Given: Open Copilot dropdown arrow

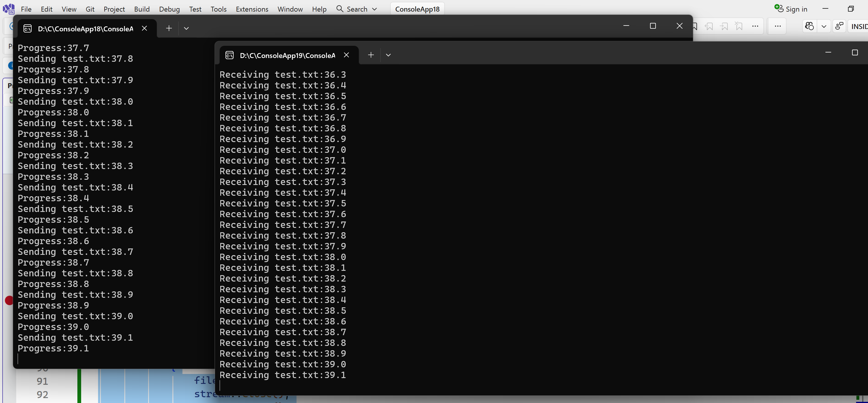Looking at the screenshot, I should point(824,26).
